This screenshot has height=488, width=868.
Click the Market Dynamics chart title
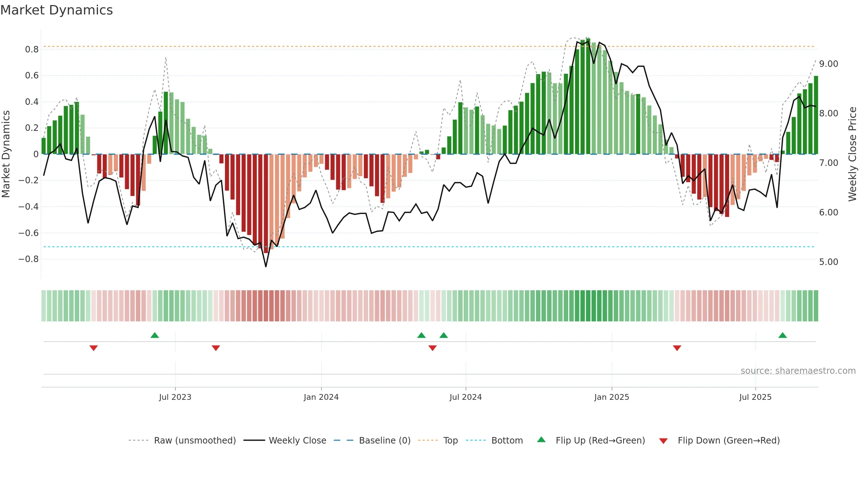tap(57, 10)
